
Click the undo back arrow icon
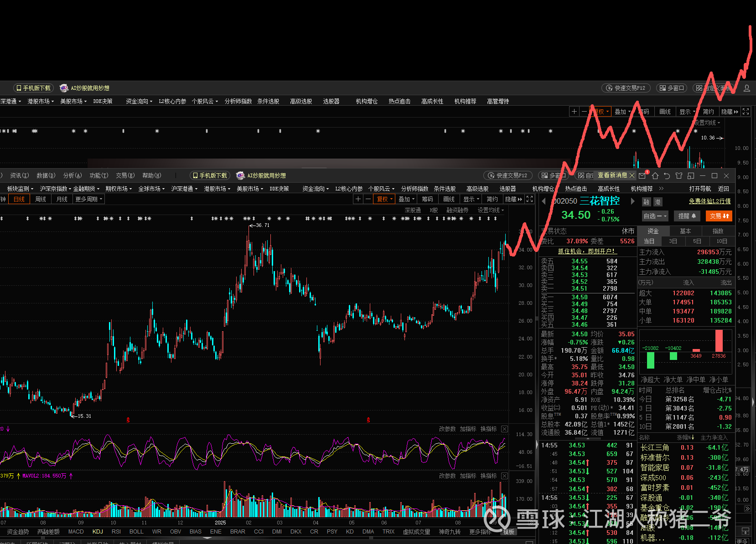click(x=667, y=175)
